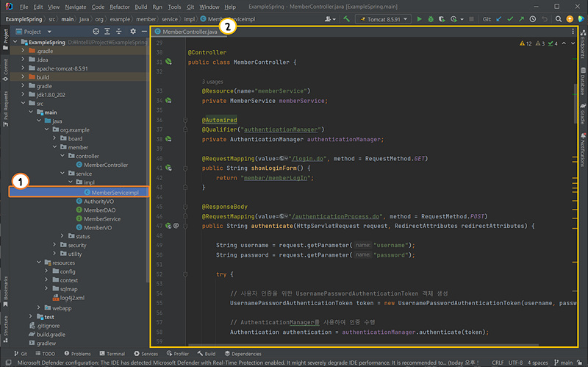
Task: Expand All icon in Project panel
Action: click(x=107, y=32)
